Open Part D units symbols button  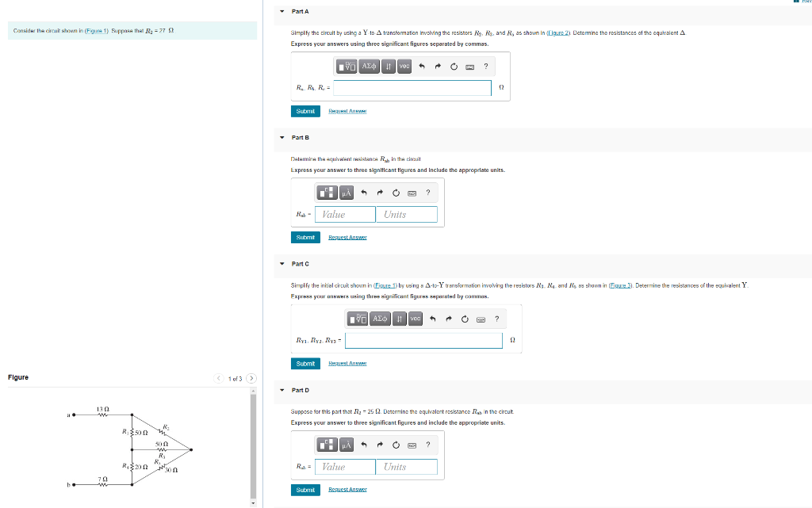(347, 445)
